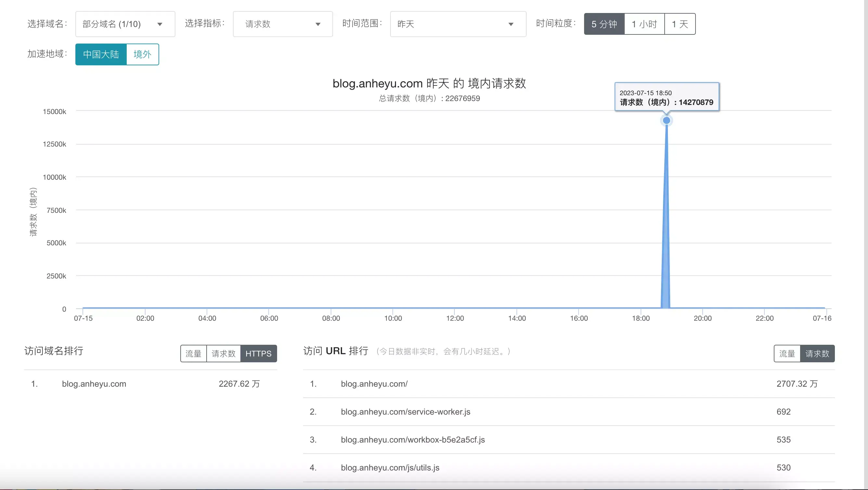Click the tooltip showing 请求数（境内）：14270879

[x=667, y=97]
